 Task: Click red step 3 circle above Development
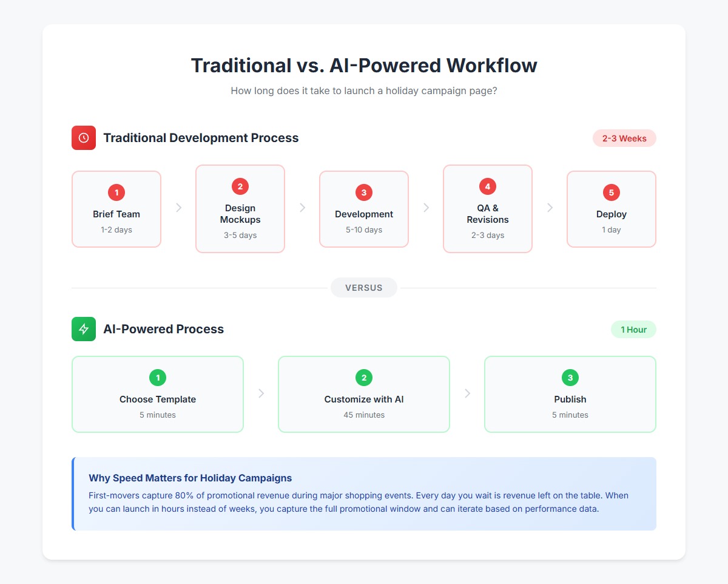click(x=364, y=193)
